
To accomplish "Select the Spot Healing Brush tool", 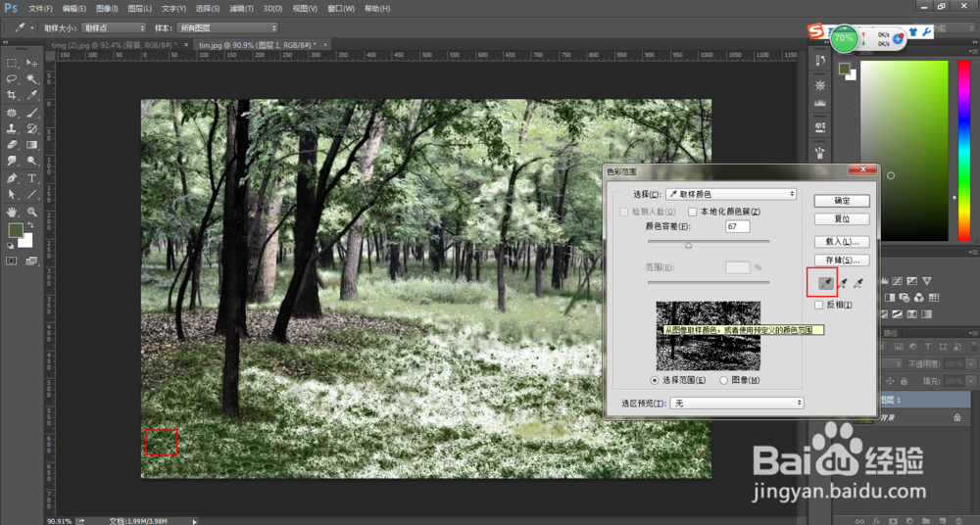I will [x=12, y=113].
